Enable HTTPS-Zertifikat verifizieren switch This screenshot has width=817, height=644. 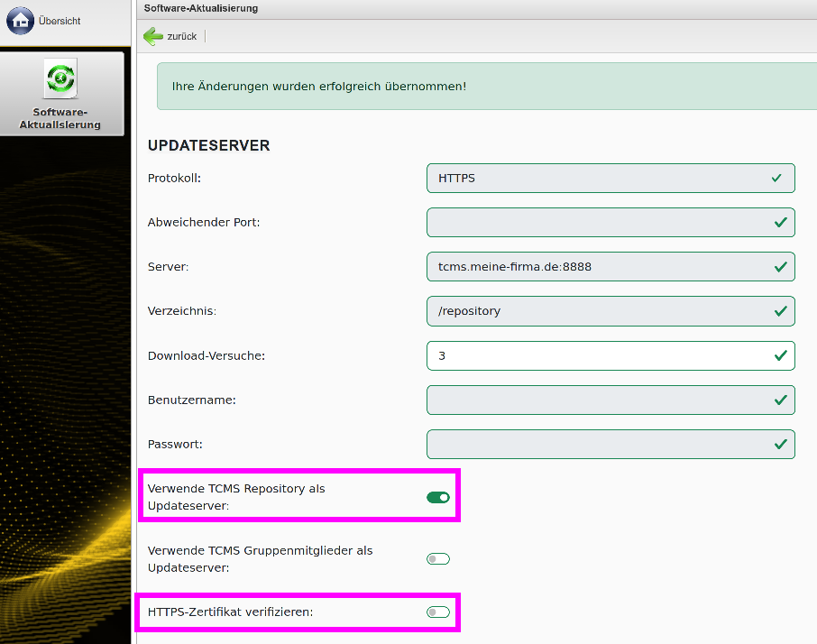click(437, 612)
